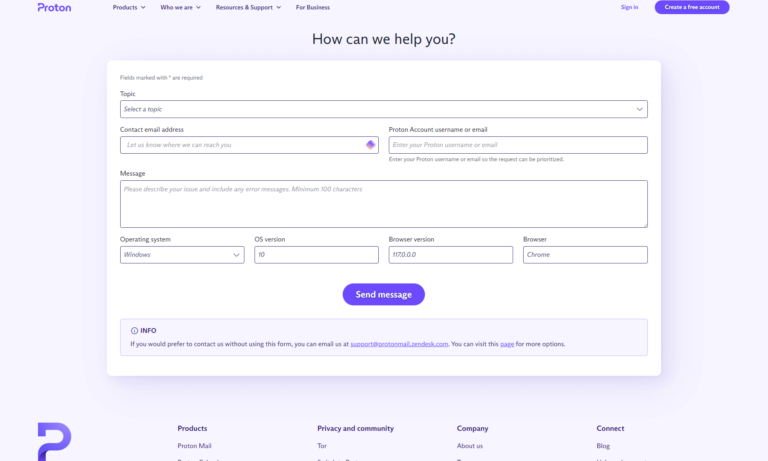The width and height of the screenshot is (768, 461).
Task: Click the INFO circle icon
Action: [135, 330]
